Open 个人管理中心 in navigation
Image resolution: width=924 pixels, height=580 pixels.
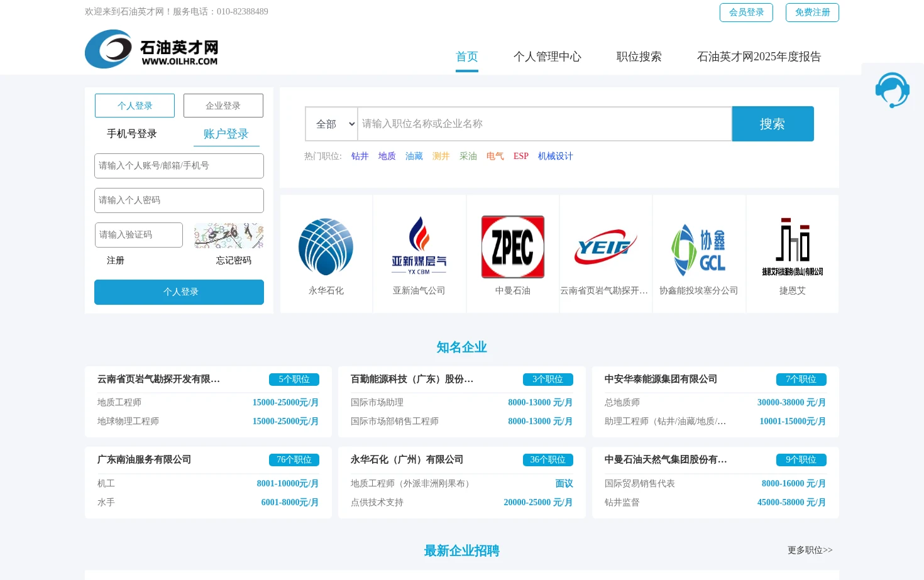click(x=547, y=57)
